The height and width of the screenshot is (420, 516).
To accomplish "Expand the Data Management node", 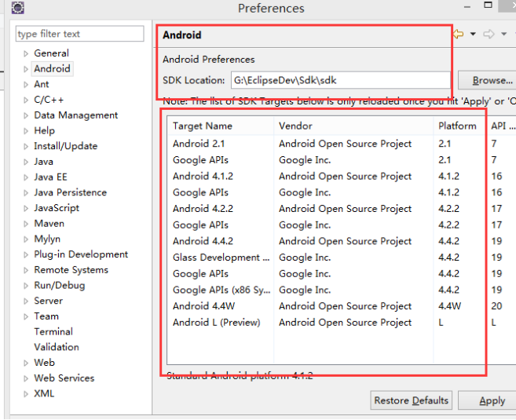I will [x=26, y=115].
